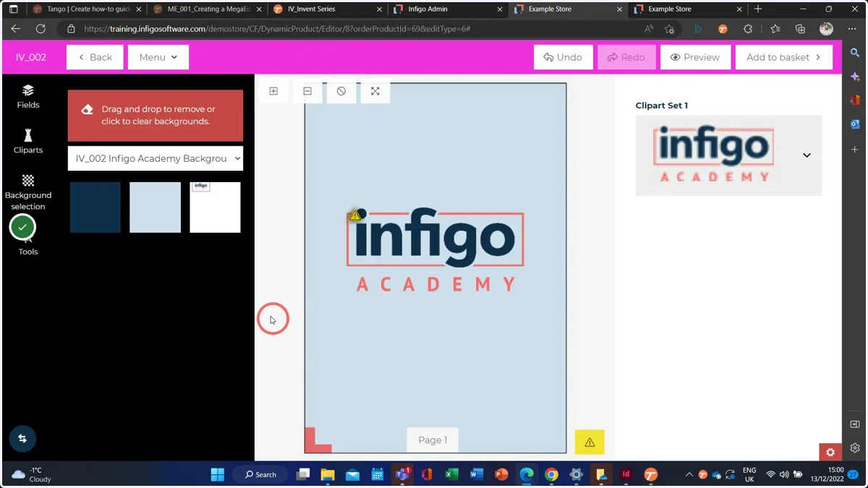
Task: Open browser Settings and more menu
Action: pyautogui.click(x=852, y=29)
